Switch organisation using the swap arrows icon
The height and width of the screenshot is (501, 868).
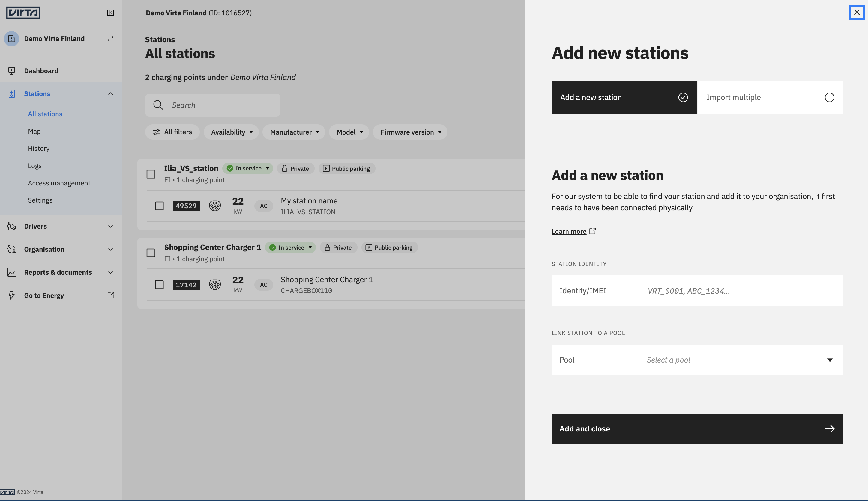tap(110, 39)
